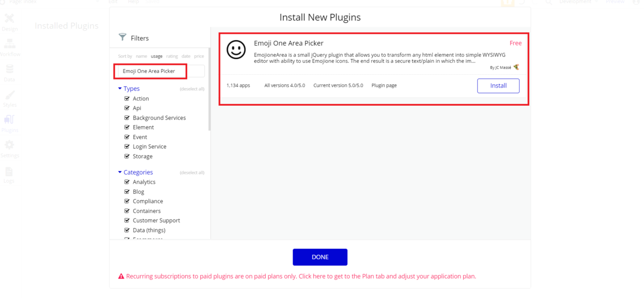Screen dimensions: 644x298
Task: Uncheck the Containers category checkbox
Action: pyautogui.click(x=127, y=211)
